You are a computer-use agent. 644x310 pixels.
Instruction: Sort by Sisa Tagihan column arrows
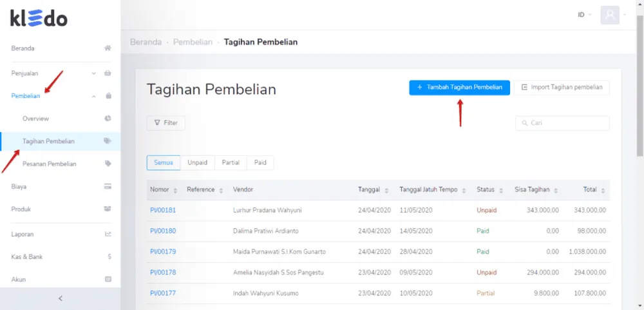556,190
